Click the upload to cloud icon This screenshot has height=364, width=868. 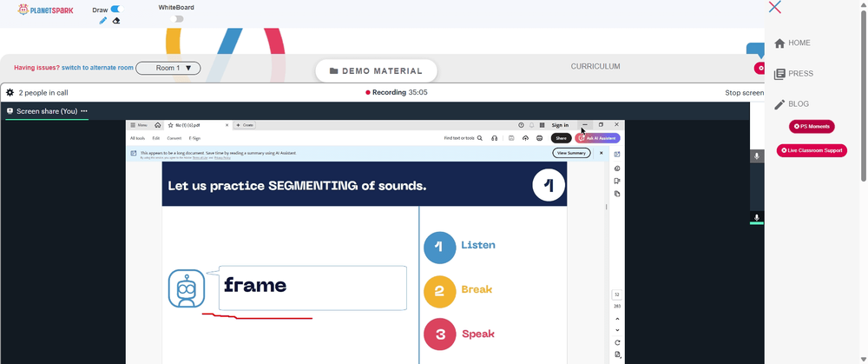(x=525, y=138)
